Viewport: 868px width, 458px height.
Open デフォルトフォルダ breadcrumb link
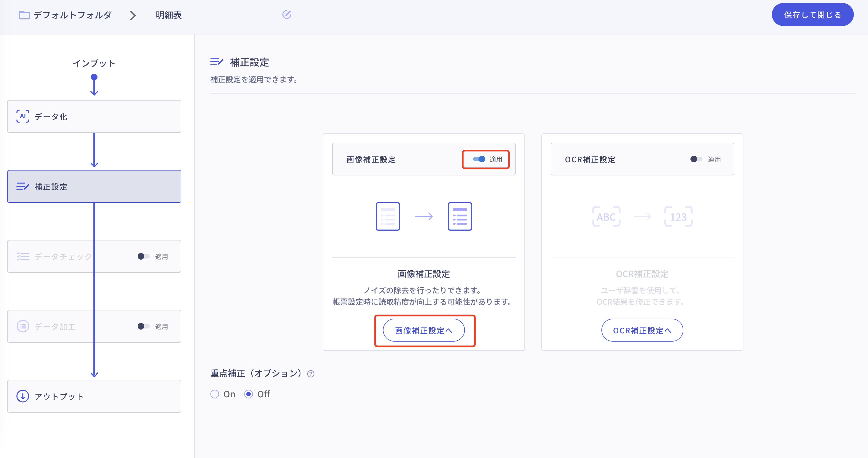click(x=72, y=15)
